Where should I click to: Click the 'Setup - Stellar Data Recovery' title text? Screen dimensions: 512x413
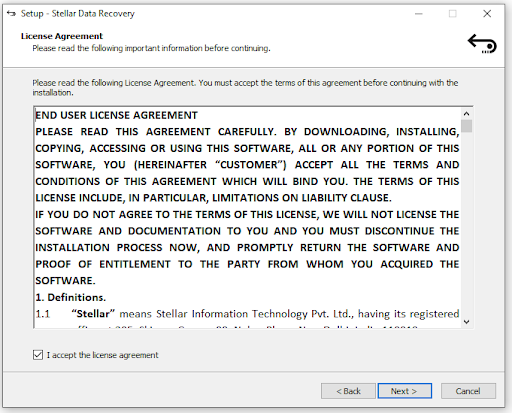(x=78, y=14)
